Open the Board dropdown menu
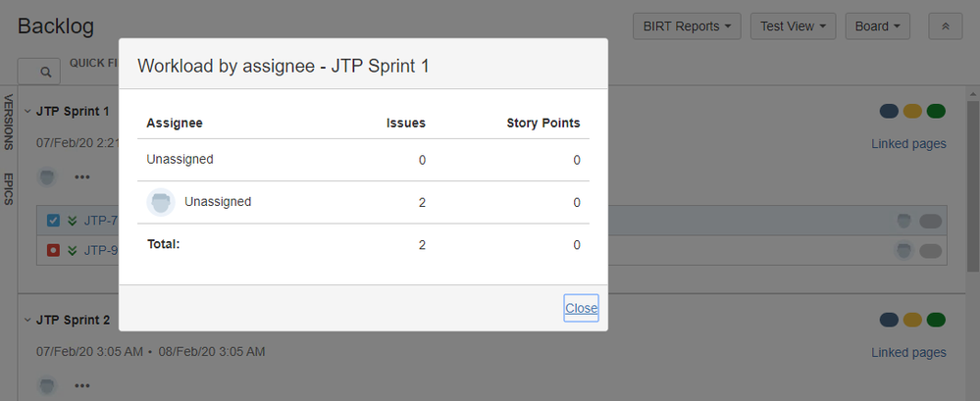The height and width of the screenshot is (401, 980). coord(877,26)
